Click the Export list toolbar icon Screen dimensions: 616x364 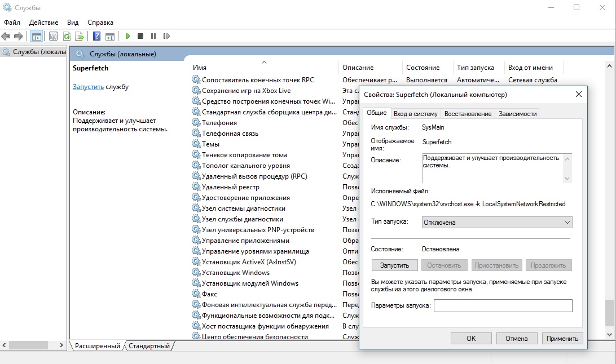point(80,36)
